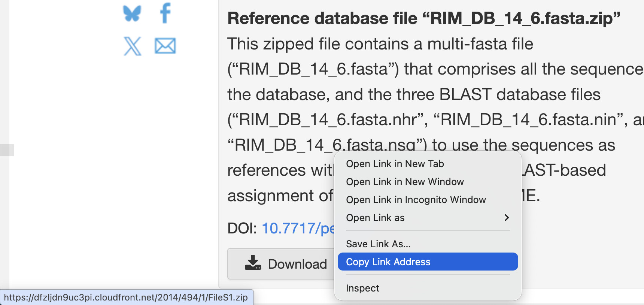Click the RIM_DB_14_6.fasta.nin filename text

point(529,120)
